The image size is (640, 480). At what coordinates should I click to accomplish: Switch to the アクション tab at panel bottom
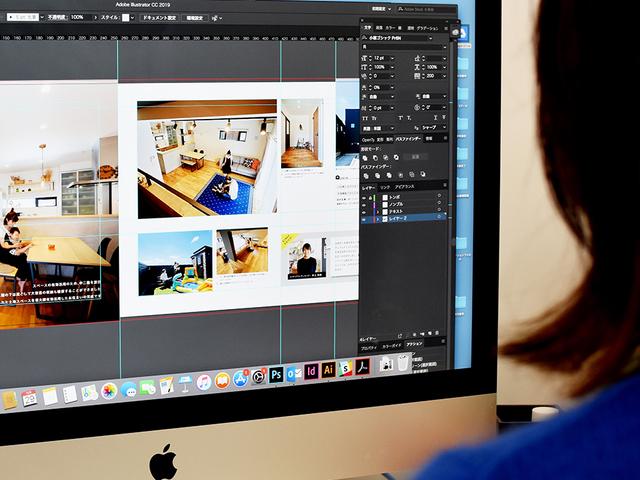(414, 343)
